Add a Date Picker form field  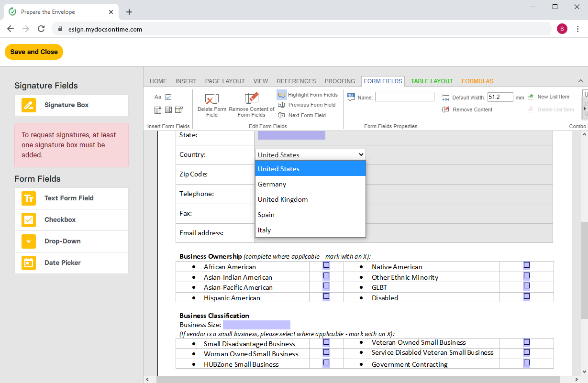(x=71, y=263)
